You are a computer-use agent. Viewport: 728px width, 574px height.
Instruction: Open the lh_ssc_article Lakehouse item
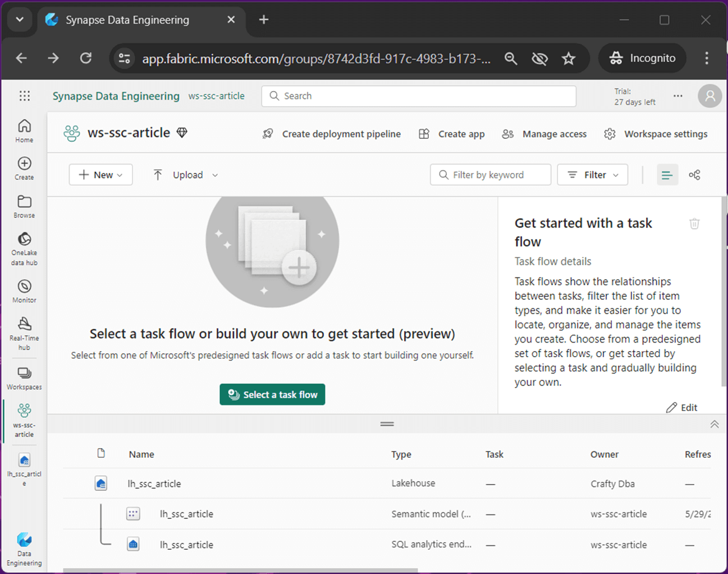point(154,484)
